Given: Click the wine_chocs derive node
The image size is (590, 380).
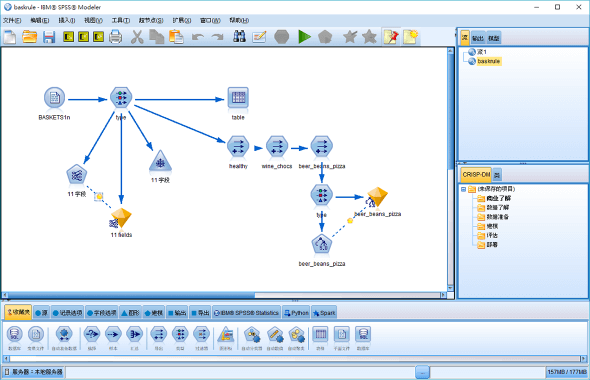Looking at the screenshot, I should pyautogui.click(x=277, y=146).
